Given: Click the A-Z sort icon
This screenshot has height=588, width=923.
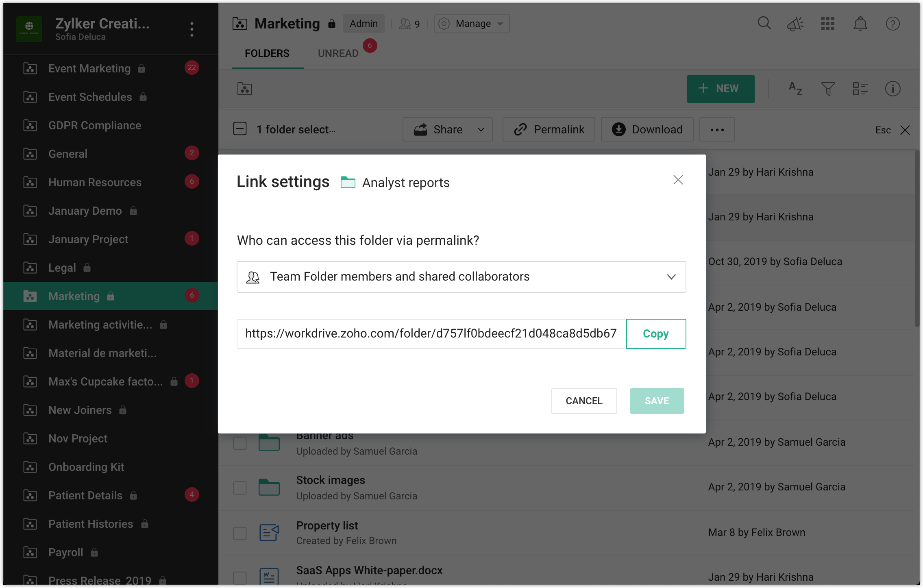Looking at the screenshot, I should [795, 89].
